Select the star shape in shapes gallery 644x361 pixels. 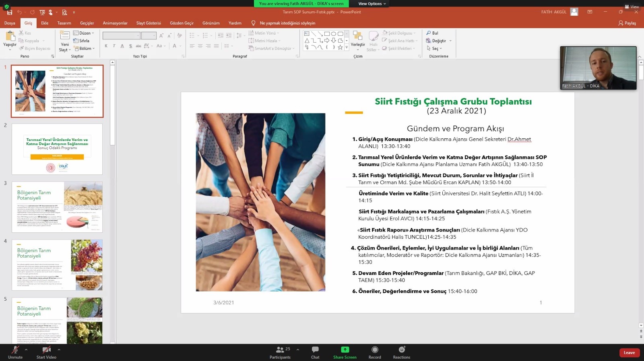[x=340, y=47]
